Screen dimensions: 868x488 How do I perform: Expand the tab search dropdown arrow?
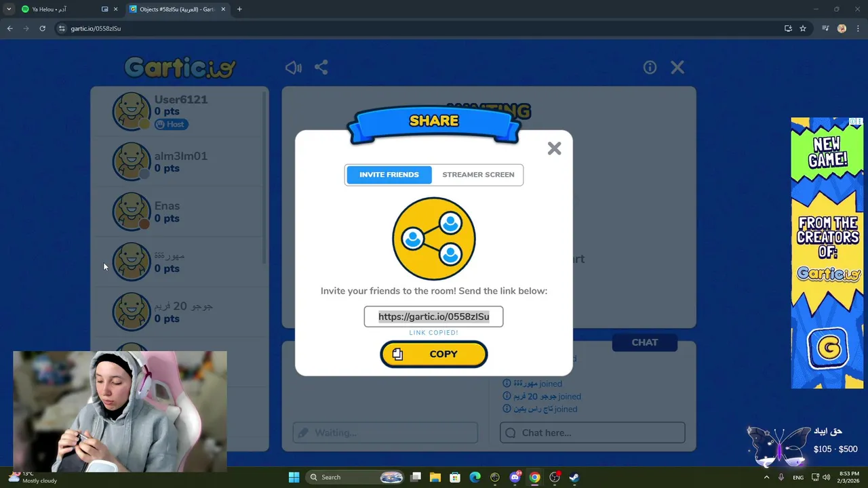tap(9, 9)
